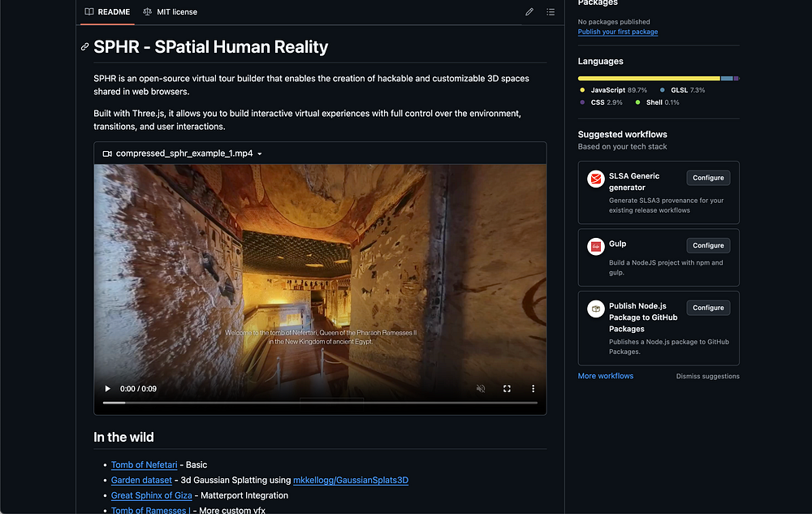
Task: Click the SPHR - SPatial Human Reality heading
Action: (211, 47)
